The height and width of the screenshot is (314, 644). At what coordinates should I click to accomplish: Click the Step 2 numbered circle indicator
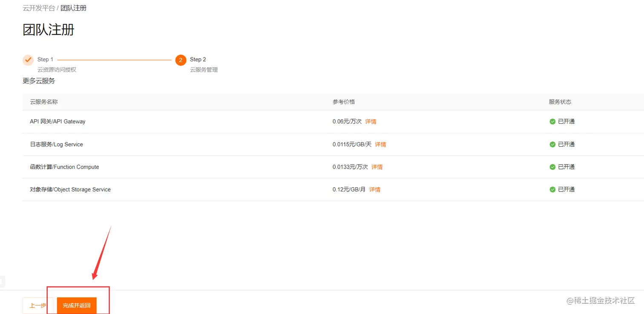(181, 60)
